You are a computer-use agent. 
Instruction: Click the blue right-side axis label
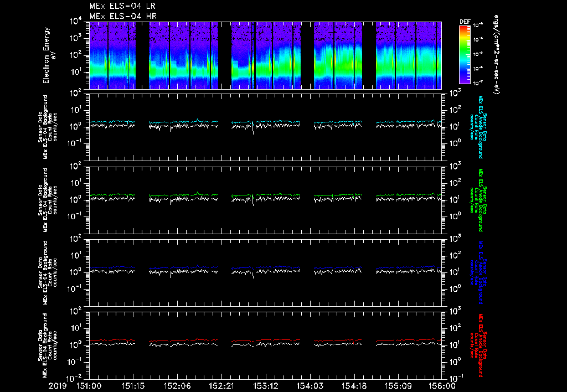(478, 272)
